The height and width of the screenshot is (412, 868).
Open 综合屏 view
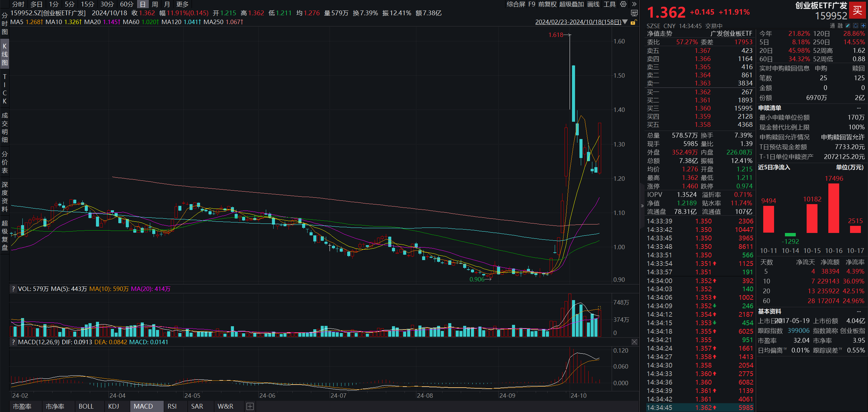[x=516, y=4]
